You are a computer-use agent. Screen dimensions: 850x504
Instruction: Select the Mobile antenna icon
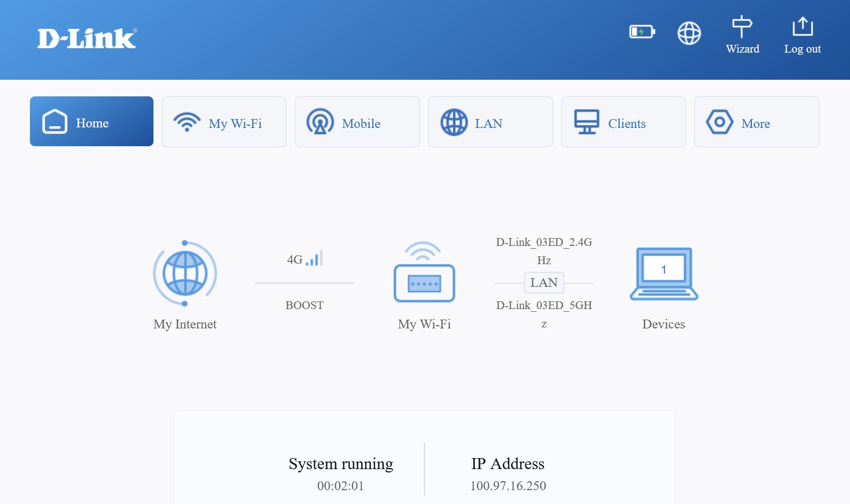[320, 121]
